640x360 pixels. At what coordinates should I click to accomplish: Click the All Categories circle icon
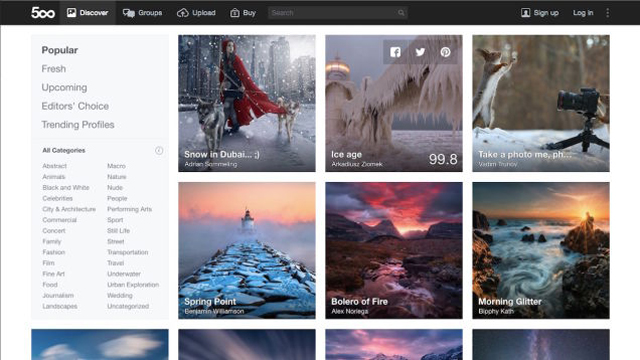[x=159, y=151]
